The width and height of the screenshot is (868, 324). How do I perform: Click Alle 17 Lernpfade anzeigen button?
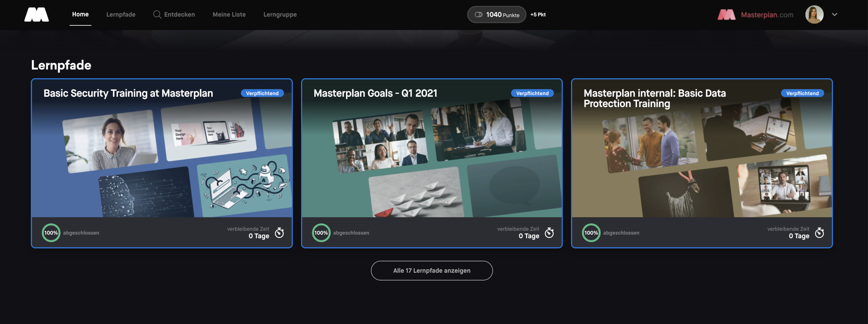(431, 270)
